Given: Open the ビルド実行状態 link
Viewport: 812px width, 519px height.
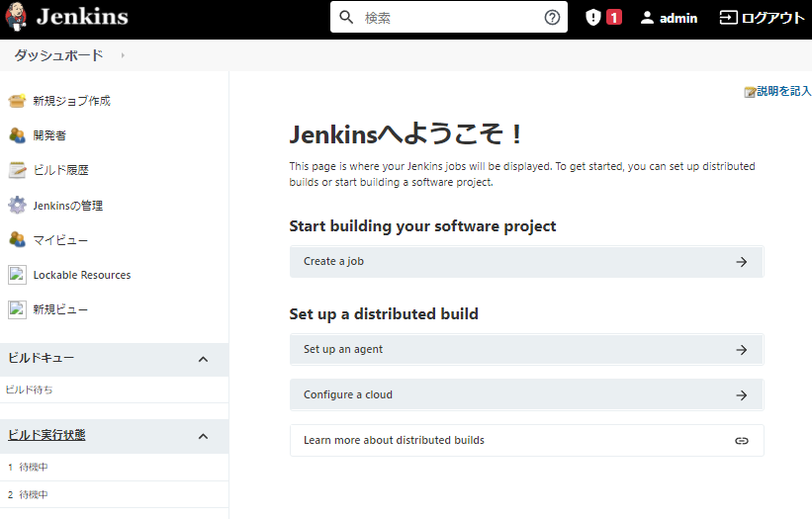Looking at the screenshot, I should [x=46, y=435].
